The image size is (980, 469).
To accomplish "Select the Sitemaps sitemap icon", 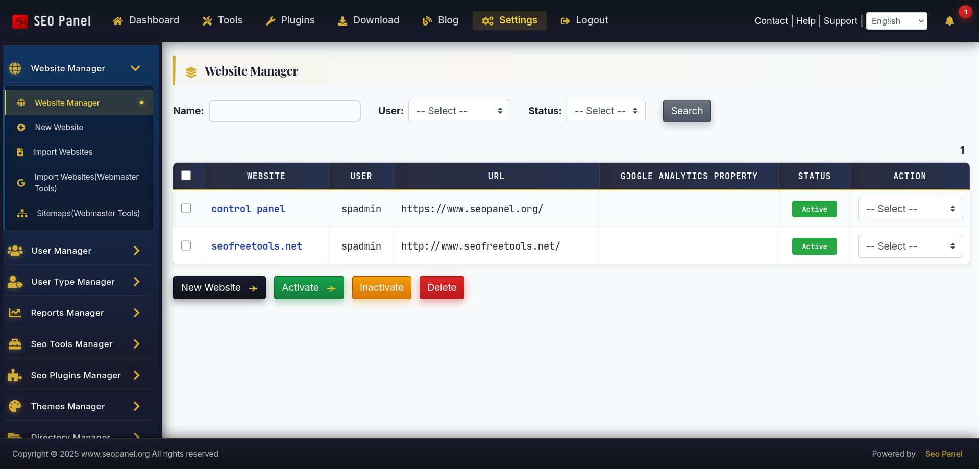I will click(x=22, y=213).
